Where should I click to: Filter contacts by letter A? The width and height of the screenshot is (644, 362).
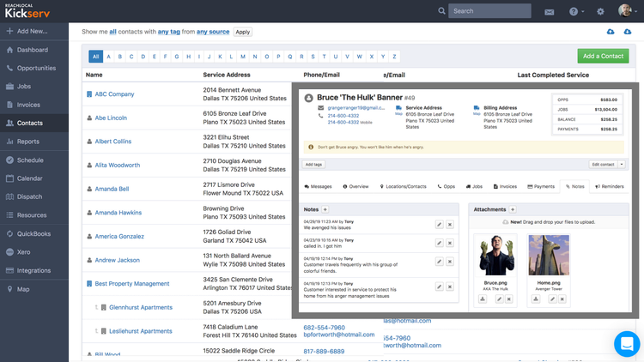tap(108, 57)
